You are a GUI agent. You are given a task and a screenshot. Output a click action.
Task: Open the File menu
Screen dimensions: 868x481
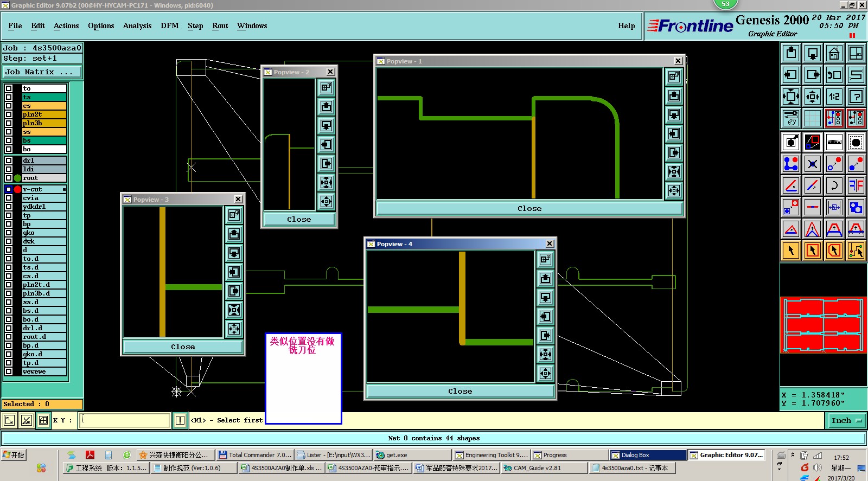click(15, 25)
